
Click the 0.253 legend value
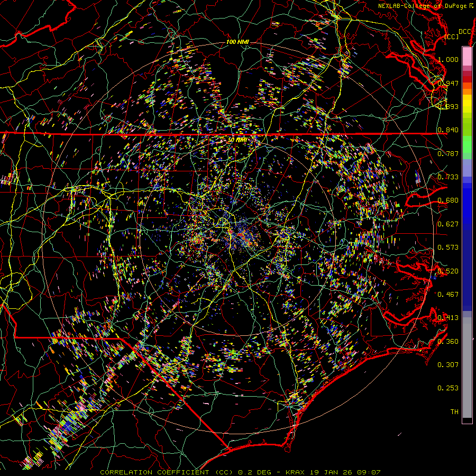[448, 388]
